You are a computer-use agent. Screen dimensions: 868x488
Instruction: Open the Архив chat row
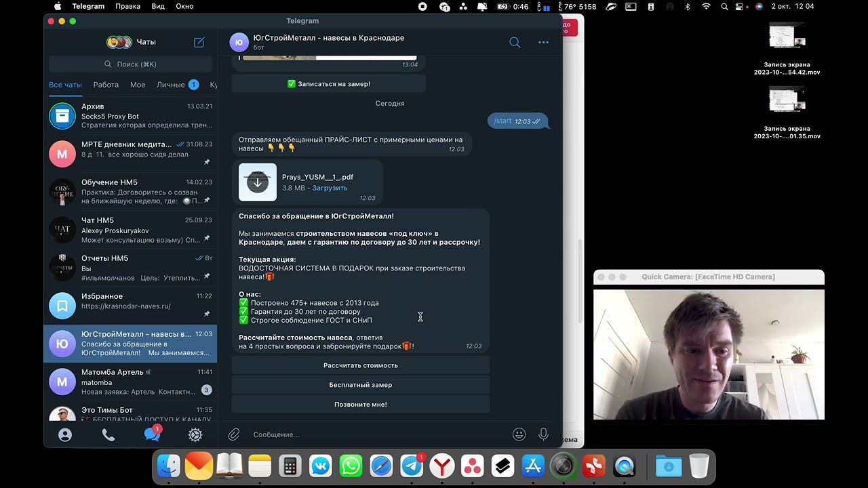[x=130, y=116]
